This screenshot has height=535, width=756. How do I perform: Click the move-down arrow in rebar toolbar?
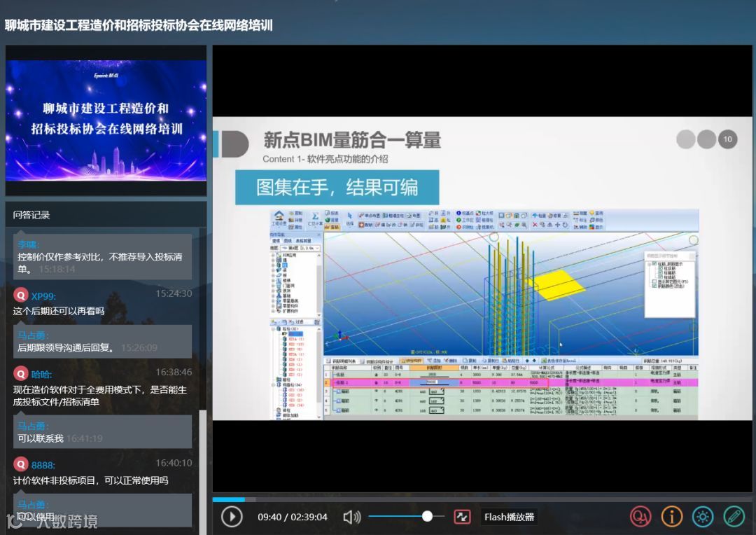click(x=534, y=361)
